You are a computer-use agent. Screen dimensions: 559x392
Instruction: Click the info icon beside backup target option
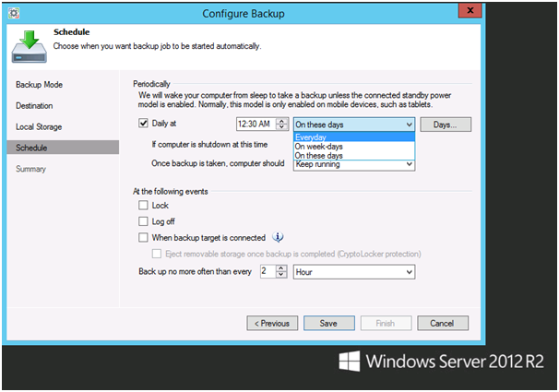278,237
